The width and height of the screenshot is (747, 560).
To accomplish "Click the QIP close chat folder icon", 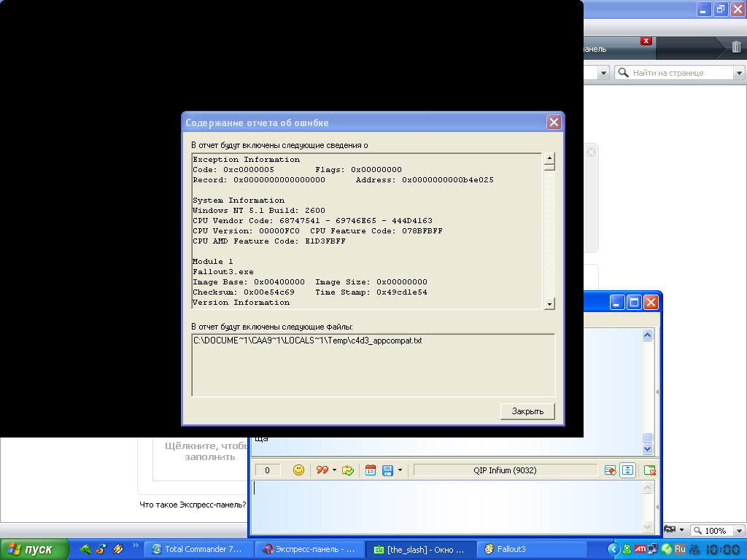I will pos(649,470).
